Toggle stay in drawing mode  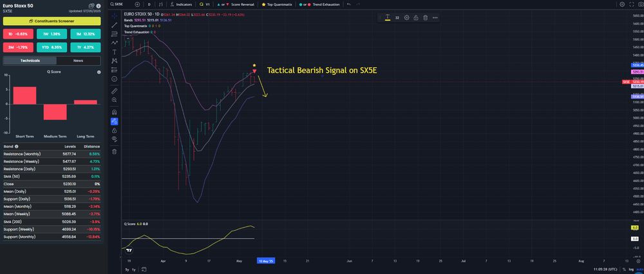[114, 121]
